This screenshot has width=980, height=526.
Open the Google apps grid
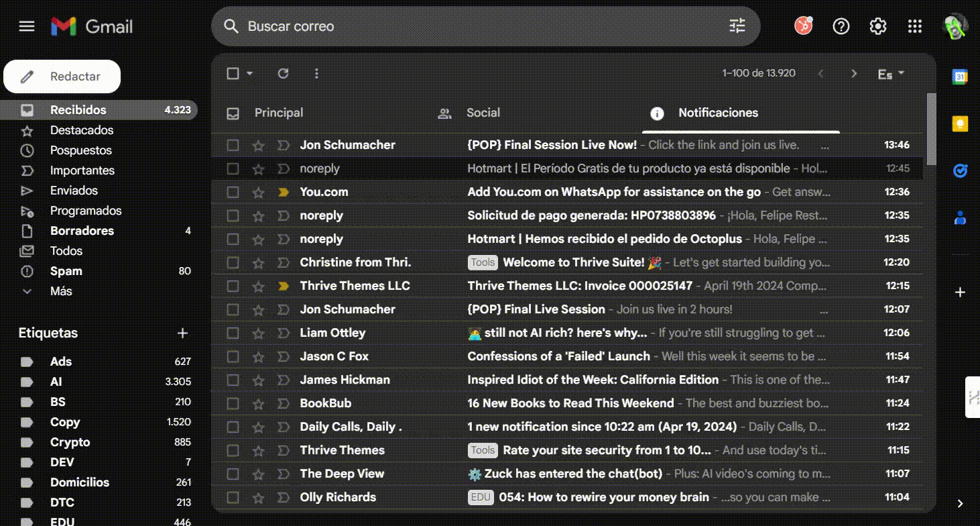click(x=914, y=26)
